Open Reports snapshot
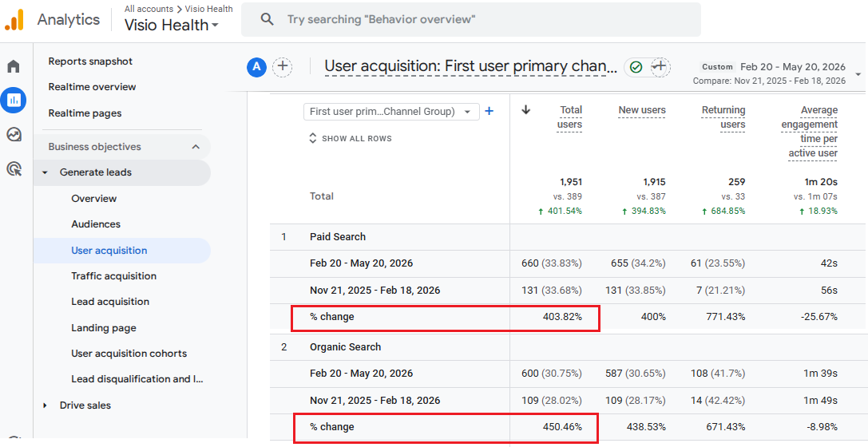868x447 pixels. (x=90, y=61)
